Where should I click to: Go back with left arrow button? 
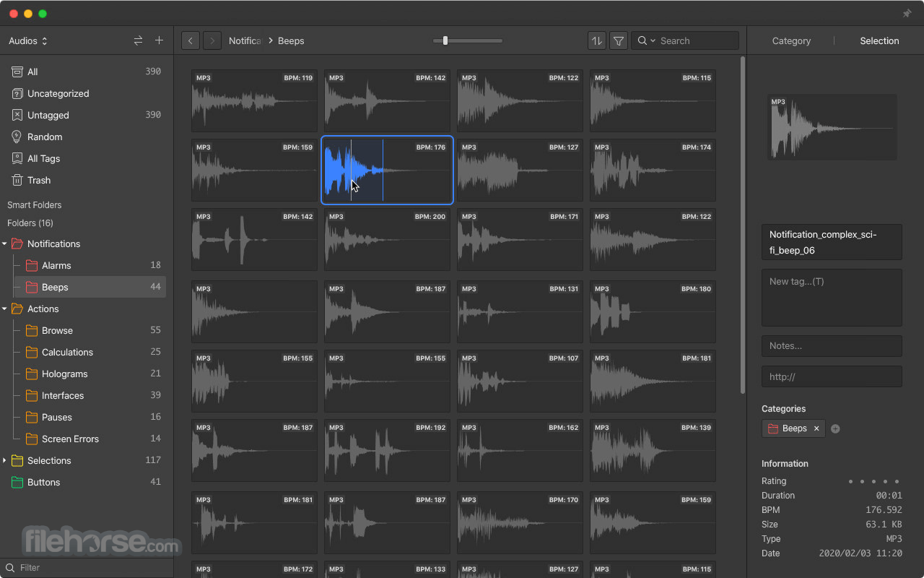191,41
